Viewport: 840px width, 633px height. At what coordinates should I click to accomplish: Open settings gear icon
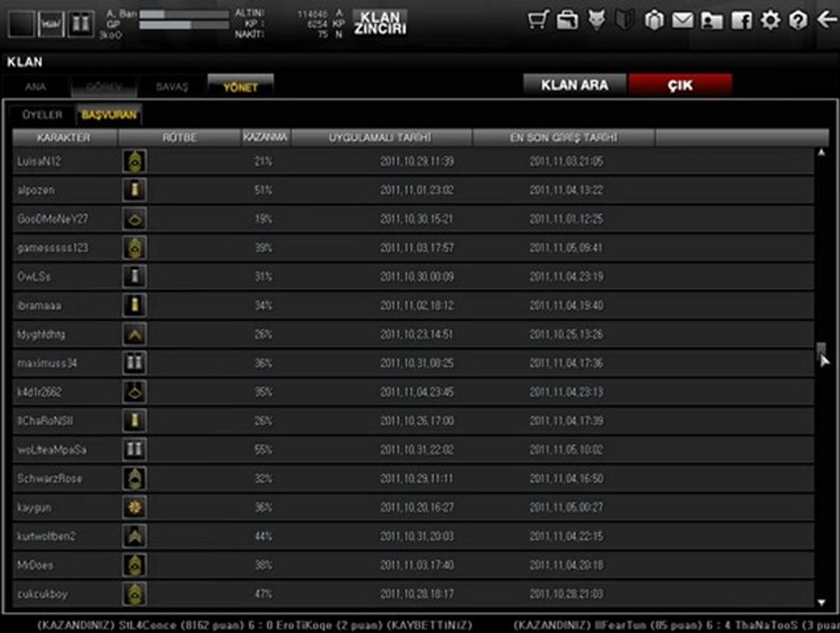pos(771,21)
